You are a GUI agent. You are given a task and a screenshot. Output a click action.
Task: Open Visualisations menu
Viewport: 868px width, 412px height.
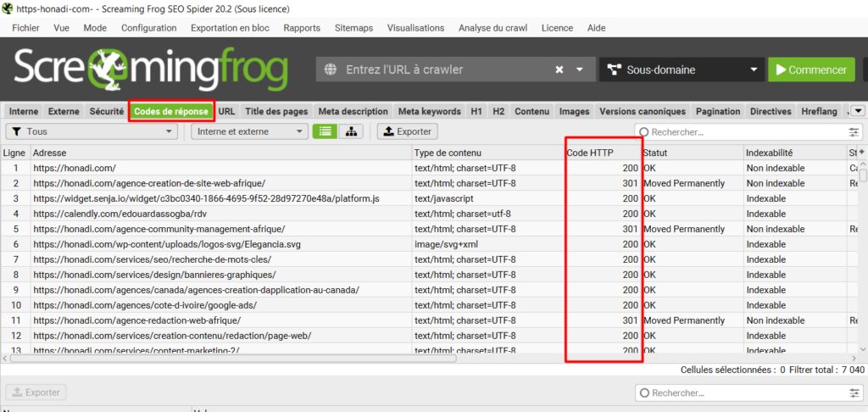[x=415, y=28]
